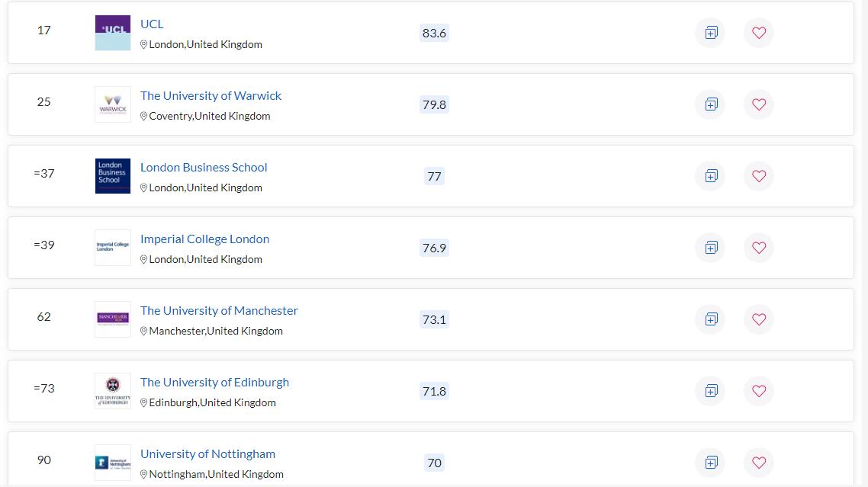Click the Imperial College London logo
The image size is (868, 487).
point(113,248)
